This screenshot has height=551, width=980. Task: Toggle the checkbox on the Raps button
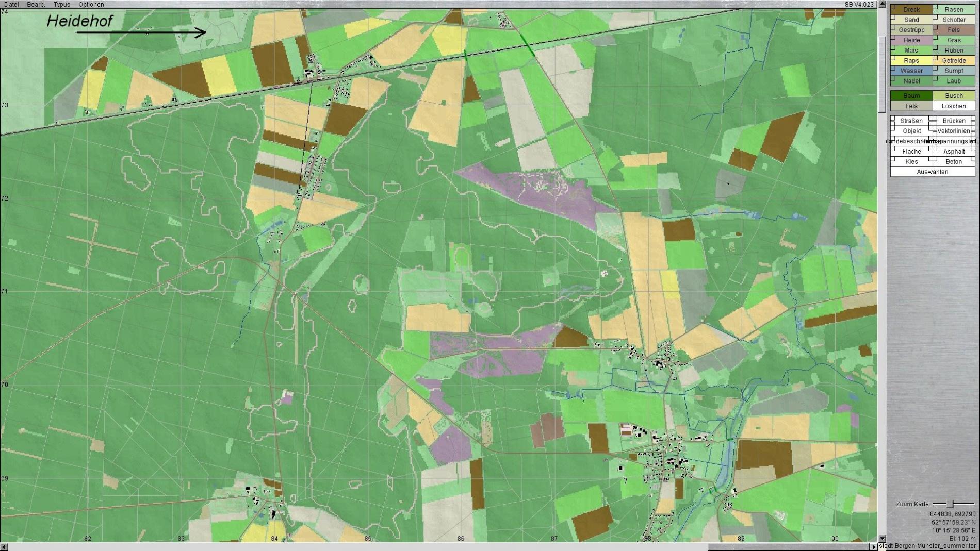point(893,57)
